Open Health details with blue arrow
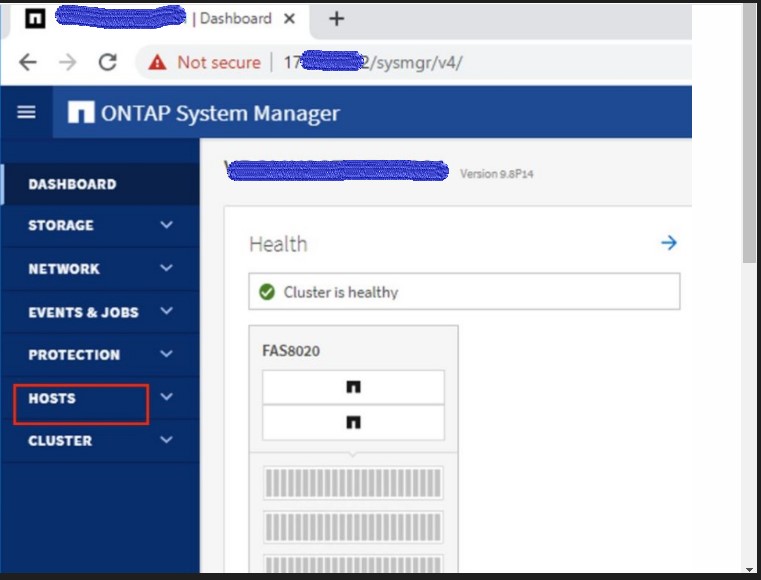Screen dimensions: 761x580 (669, 243)
